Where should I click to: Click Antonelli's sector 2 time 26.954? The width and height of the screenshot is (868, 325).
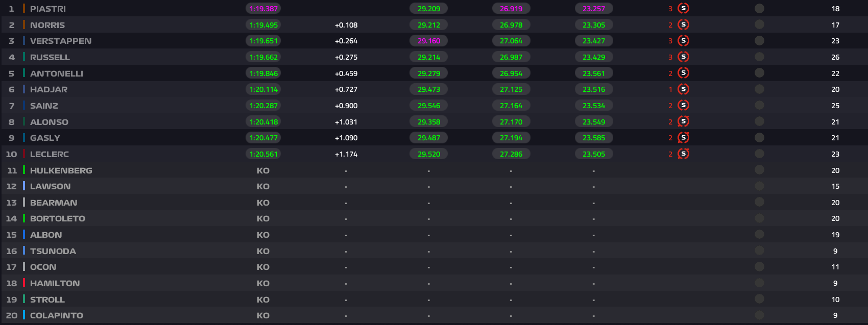511,73
